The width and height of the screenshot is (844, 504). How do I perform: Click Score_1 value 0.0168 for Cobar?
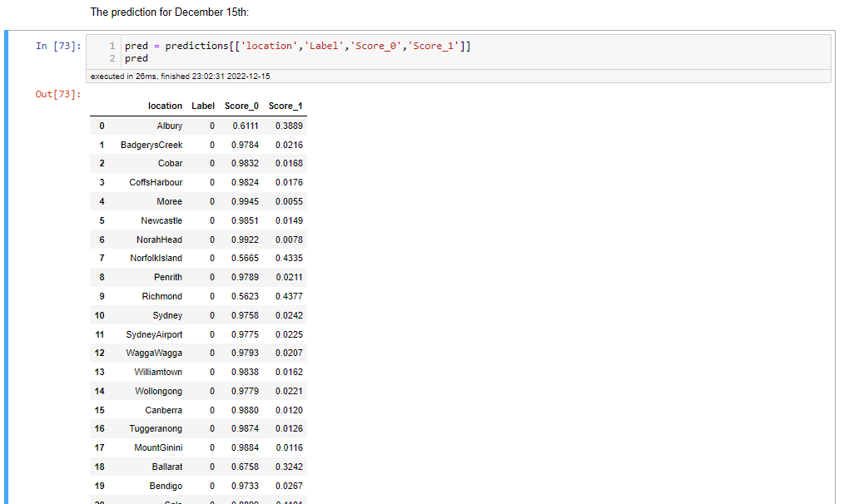pyautogui.click(x=289, y=164)
